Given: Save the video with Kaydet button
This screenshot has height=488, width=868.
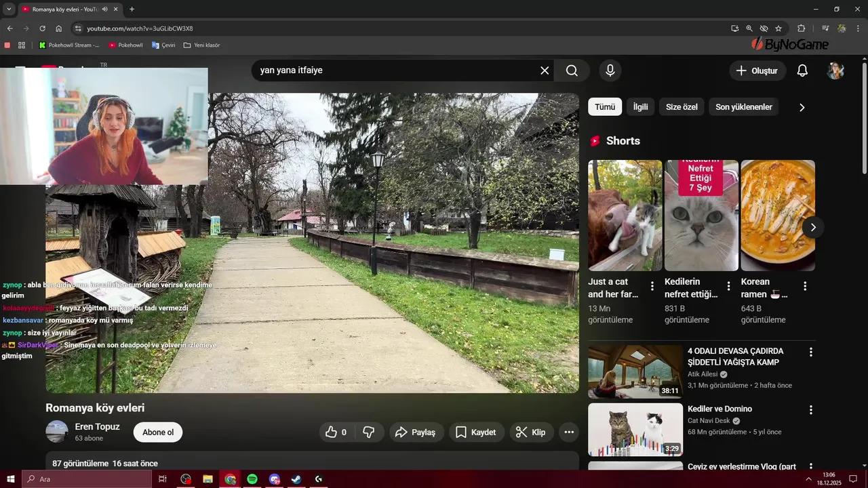Looking at the screenshot, I should [x=475, y=432].
